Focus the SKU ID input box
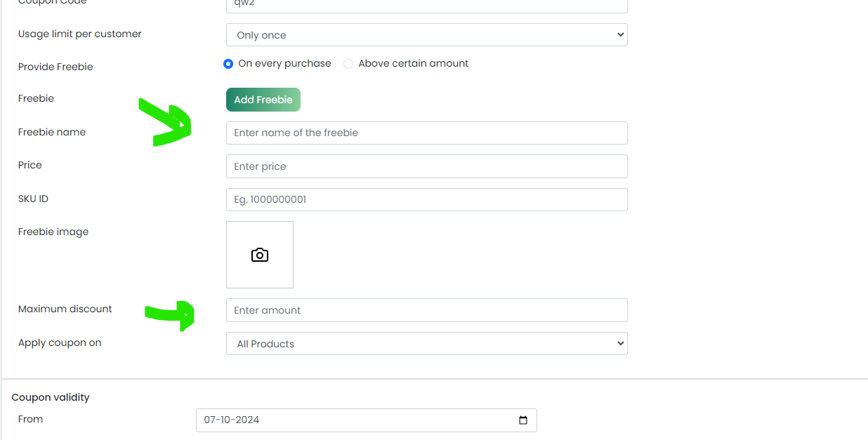The height and width of the screenshot is (440, 868). click(x=427, y=199)
